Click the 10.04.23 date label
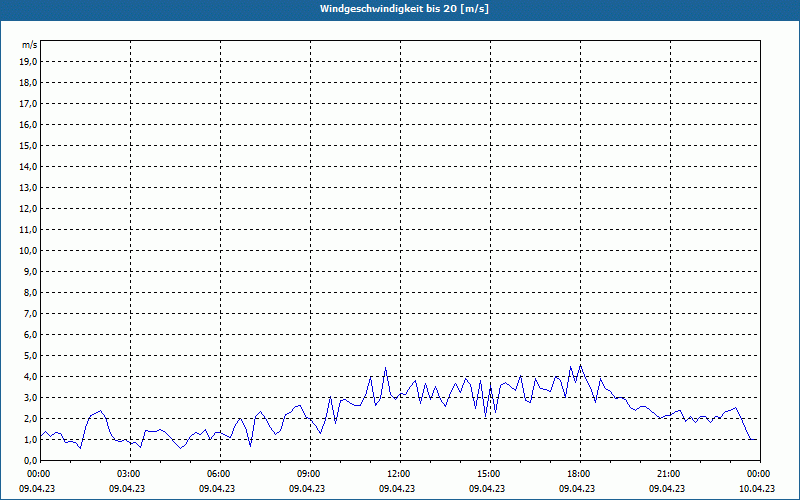This screenshot has width=800, height=500. [x=757, y=489]
